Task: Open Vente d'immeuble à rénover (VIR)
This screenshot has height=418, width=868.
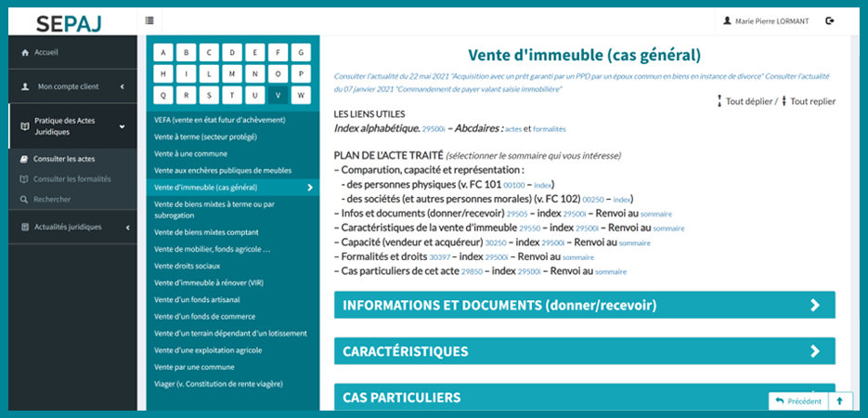Action: (209, 283)
